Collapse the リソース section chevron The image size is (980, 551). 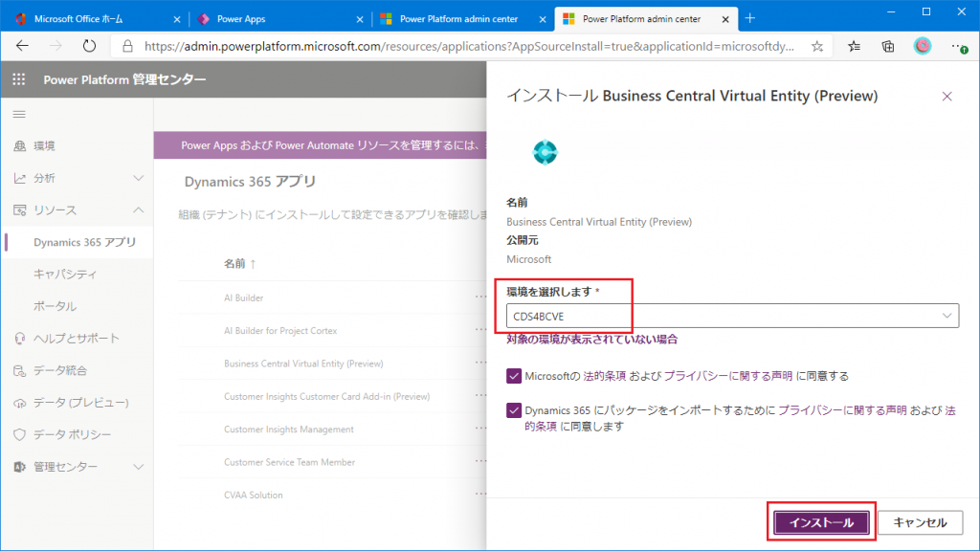138,209
